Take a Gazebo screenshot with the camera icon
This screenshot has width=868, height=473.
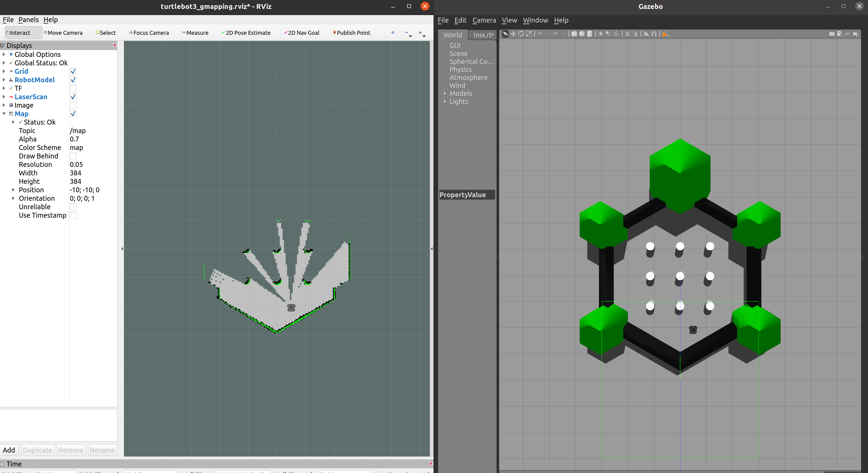[832, 34]
